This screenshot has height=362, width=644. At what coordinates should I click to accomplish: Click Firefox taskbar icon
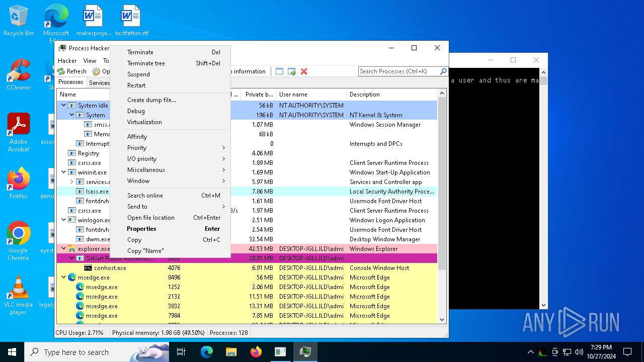(256, 352)
